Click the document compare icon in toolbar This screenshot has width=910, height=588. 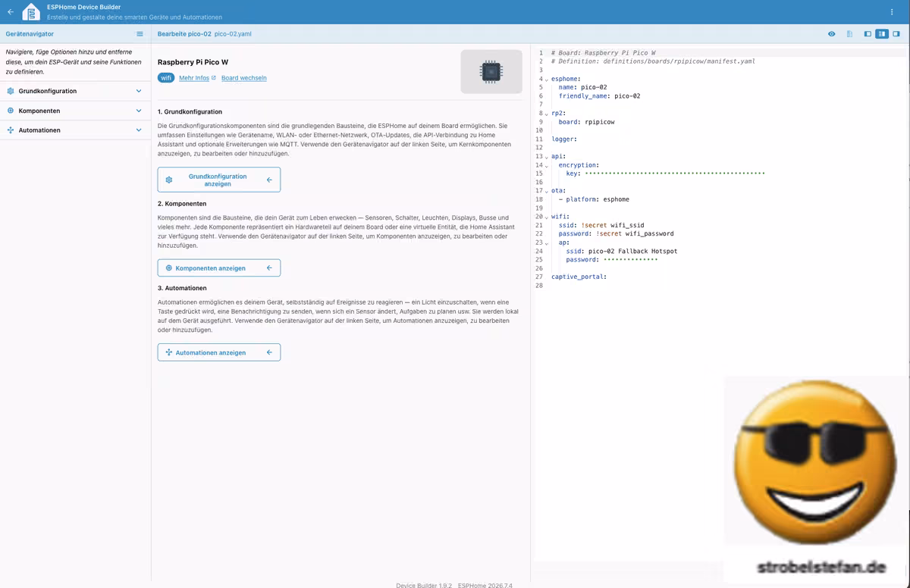(849, 34)
